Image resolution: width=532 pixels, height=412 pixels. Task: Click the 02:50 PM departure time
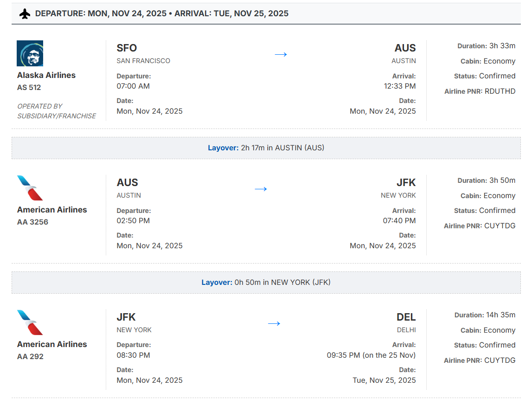click(x=133, y=220)
